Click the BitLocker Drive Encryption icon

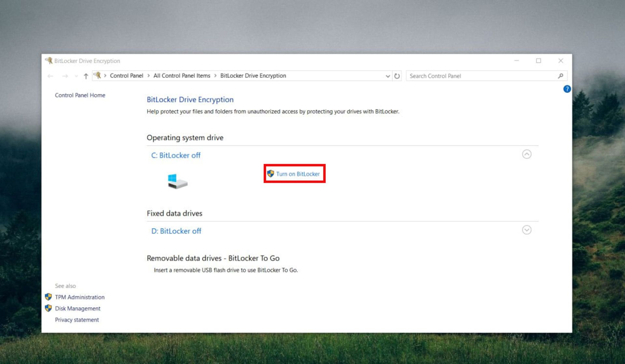pyautogui.click(x=48, y=60)
